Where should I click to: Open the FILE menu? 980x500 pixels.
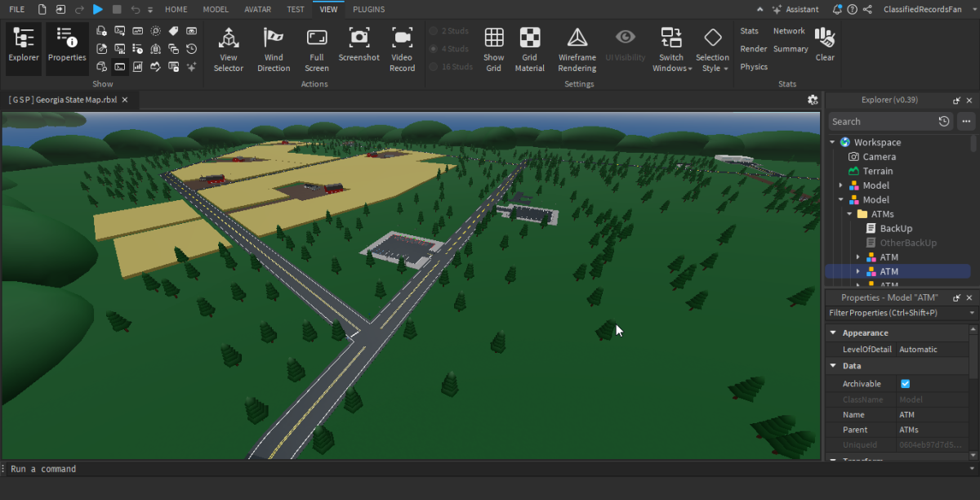click(16, 9)
